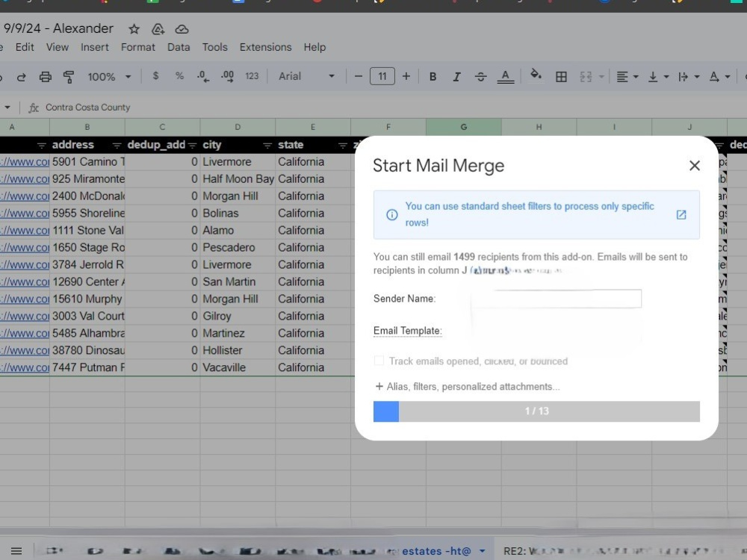Viewport: 747px width, 560px height.
Task: Open the Edit menu
Action: 25,47
